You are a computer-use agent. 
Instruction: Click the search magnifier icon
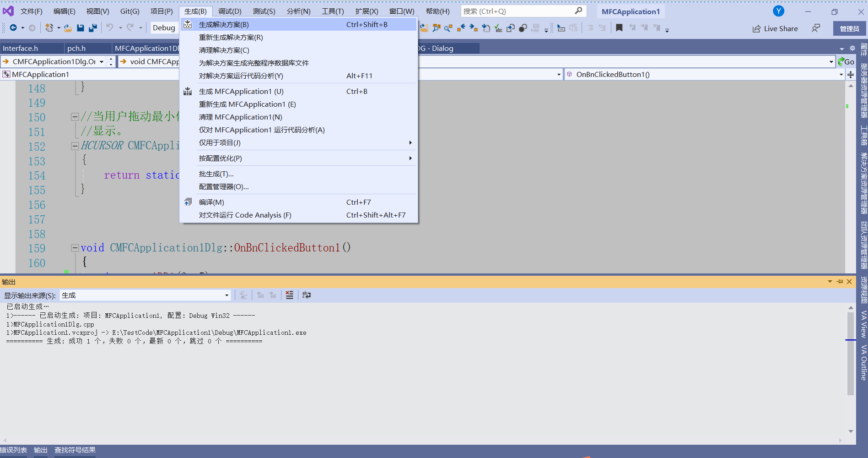[578, 11]
